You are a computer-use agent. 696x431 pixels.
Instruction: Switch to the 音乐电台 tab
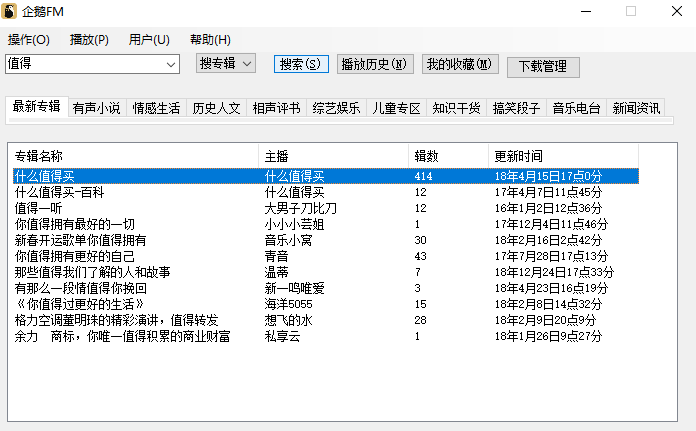[x=576, y=108]
